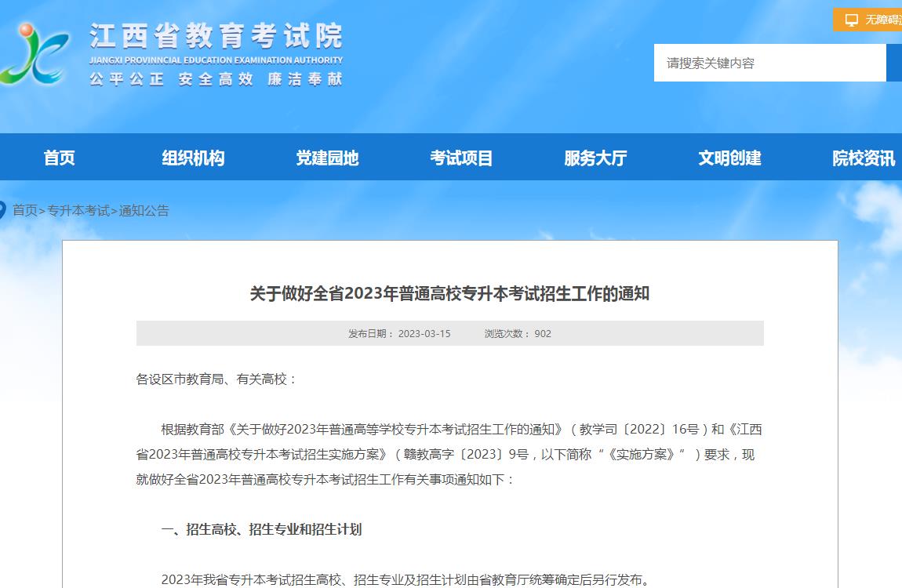
Task: Click the monitor icon on orange accessibility button
Action: pos(851,20)
